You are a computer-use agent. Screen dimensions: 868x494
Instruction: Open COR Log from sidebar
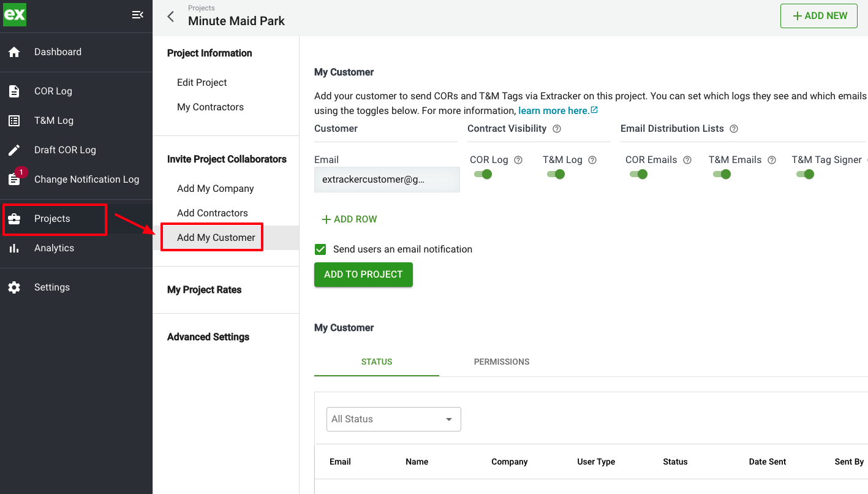click(x=53, y=91)
